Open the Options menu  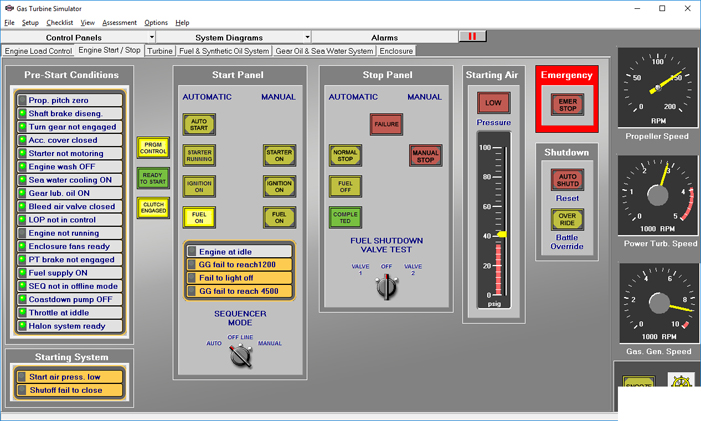coord(156,22)
